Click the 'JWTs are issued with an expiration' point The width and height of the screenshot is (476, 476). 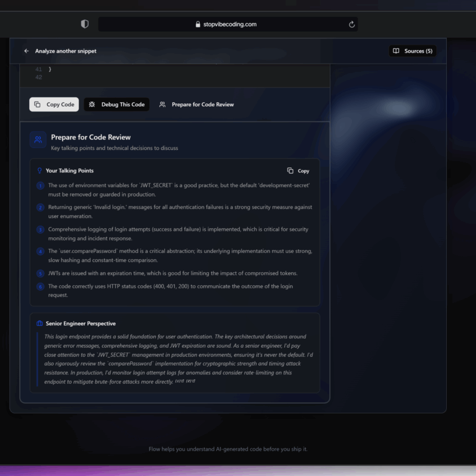coord(173,273)
